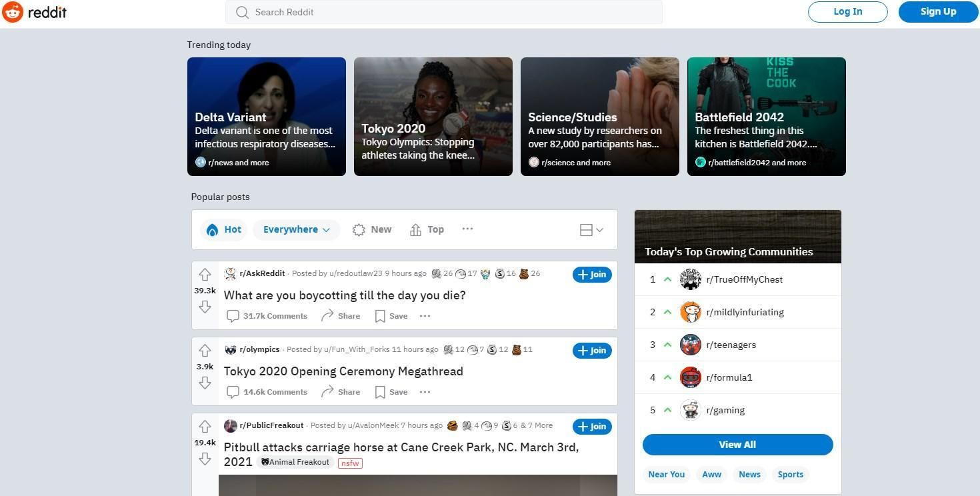The height and width of the screenshot is (496, 980).
Task: Upvote the Pitbull attacks carriage horse post
Action: point(205,426)
